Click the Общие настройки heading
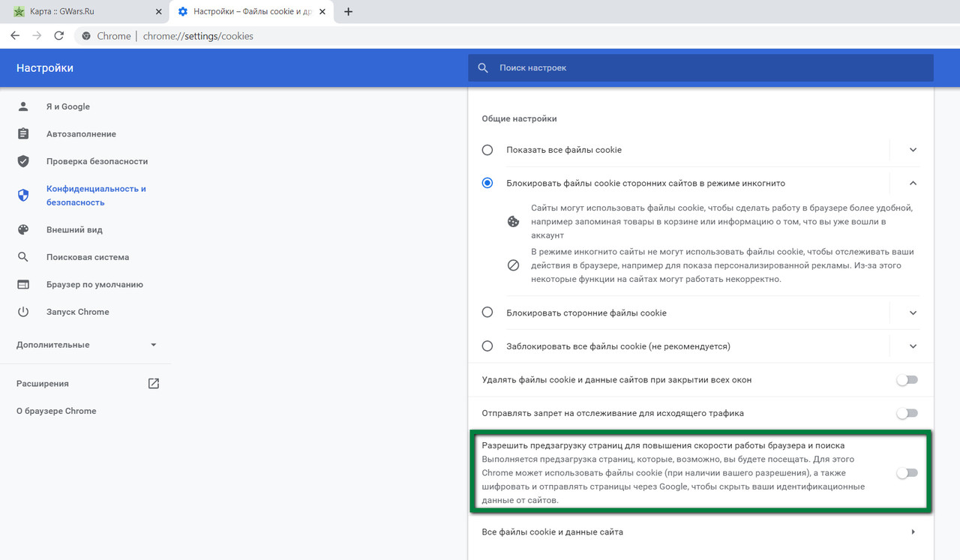 pos(519,118)
